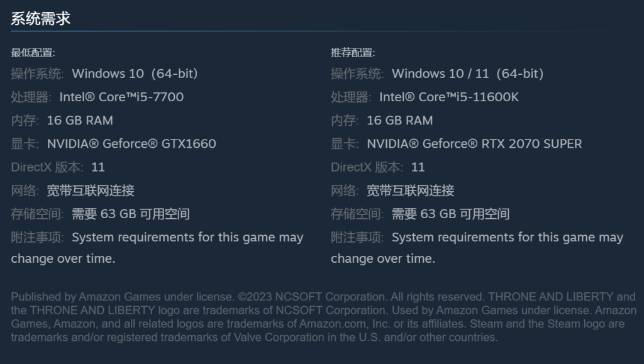This screenshot has height=364, width=644.
Task: Click the recommended column 附注事项 note text
Action: pyautogui.click(x=477, y=248)
